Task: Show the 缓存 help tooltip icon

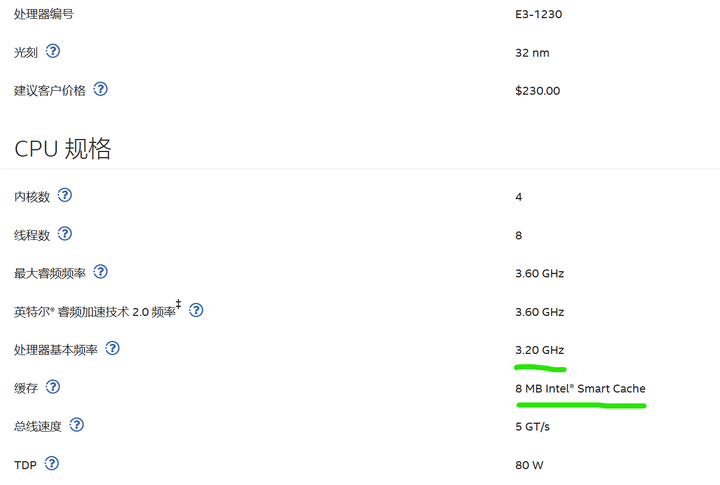Action: tap(53, 387)
